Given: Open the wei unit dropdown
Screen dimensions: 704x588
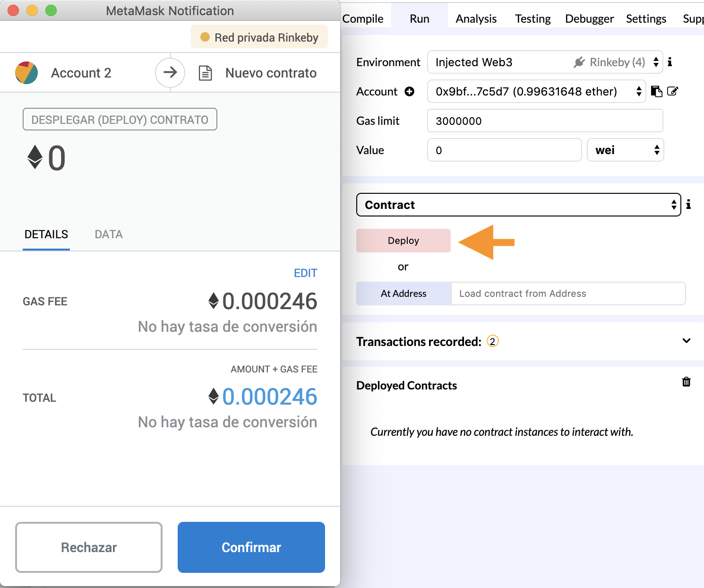Looking at the screenshot, I should click(x=625, y=150).
